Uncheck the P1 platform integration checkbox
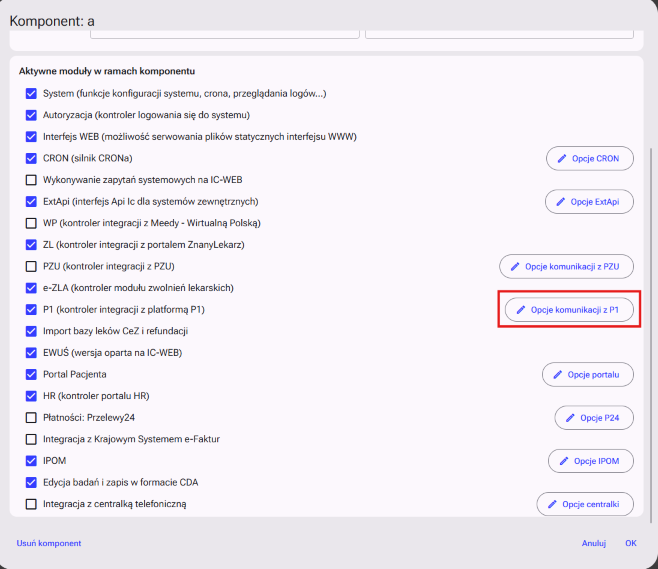658x569 pixels. (x=31, y=309)
